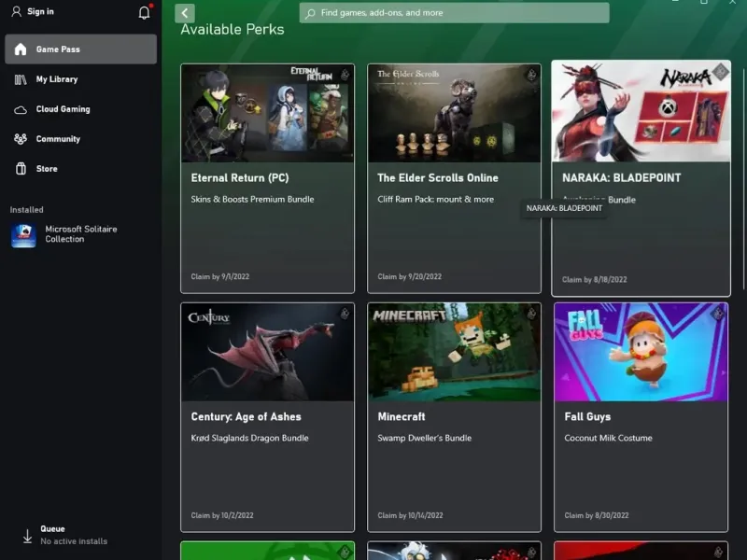This screenshot has width=747, height=560.
Task: Click the vertical scrollbar on right edge
Action: (743, 178)
